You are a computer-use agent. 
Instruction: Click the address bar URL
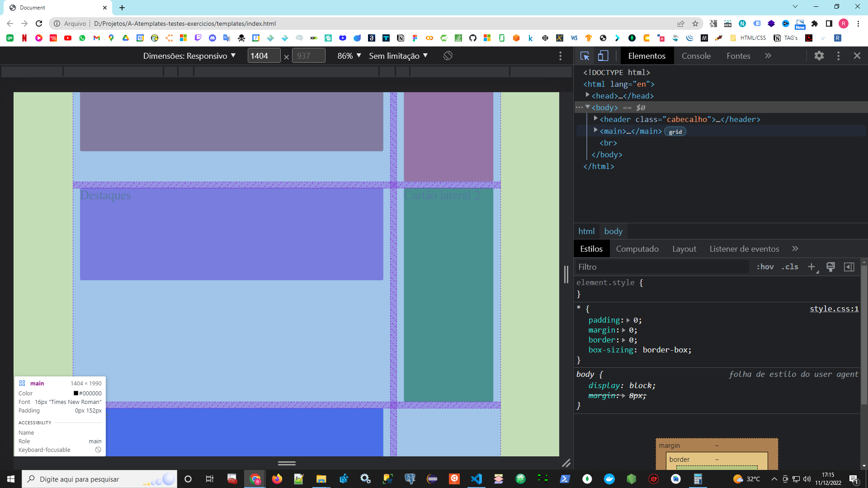point(184,23)
